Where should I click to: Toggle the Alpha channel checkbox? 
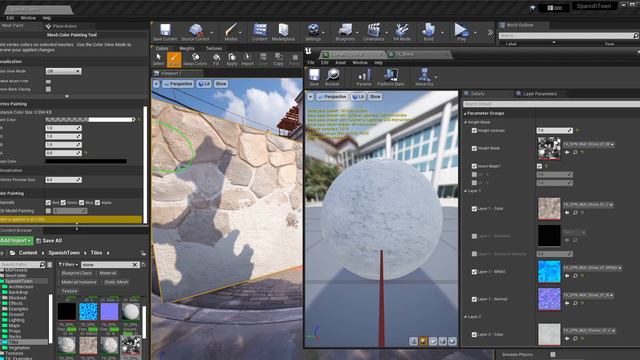point(98,202)
